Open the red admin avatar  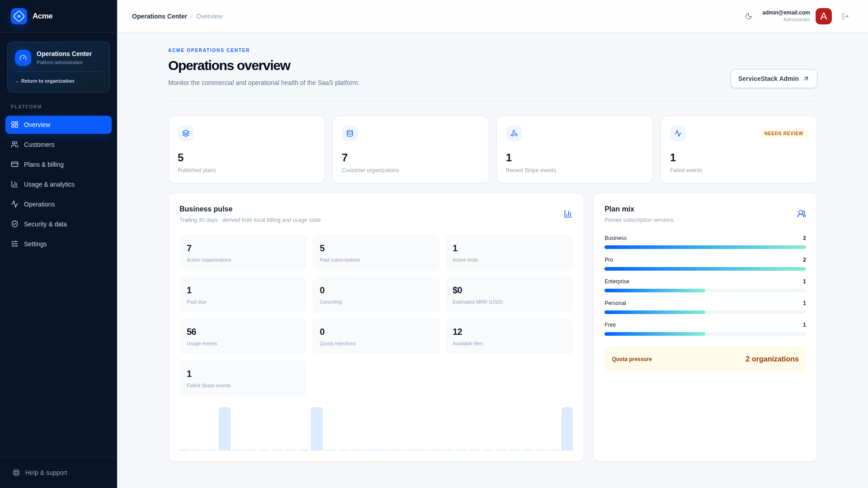pyautogui.click(x=824, y=16)
